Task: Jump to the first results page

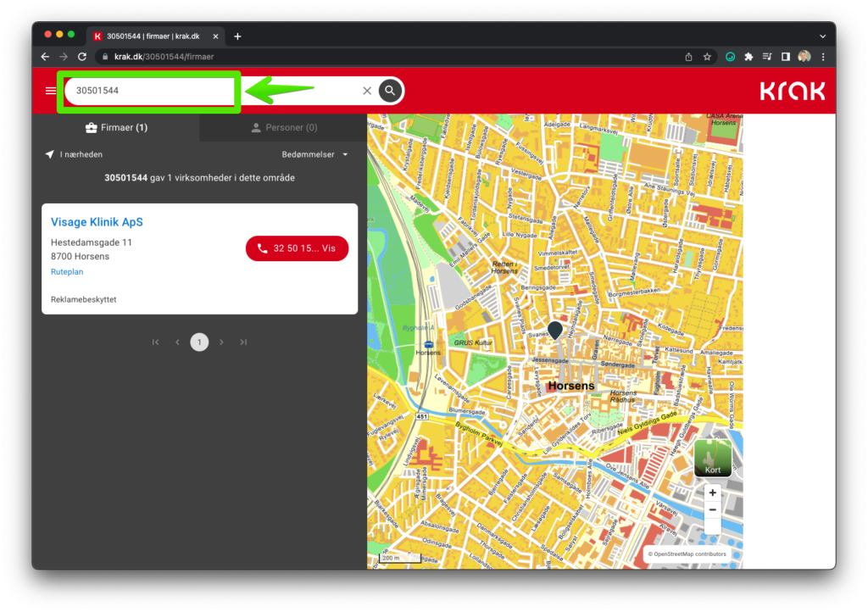Action: pos(156,342)
